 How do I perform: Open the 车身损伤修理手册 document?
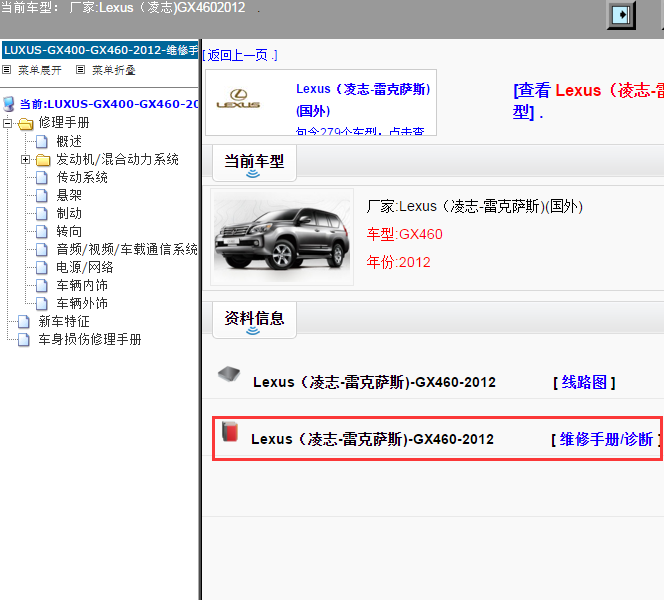pos(90,340)
